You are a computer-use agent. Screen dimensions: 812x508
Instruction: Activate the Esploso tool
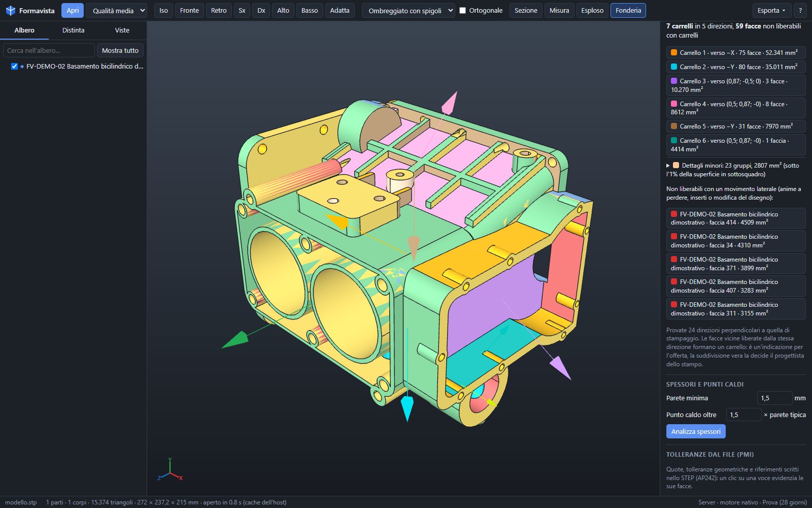tap(592, 11)
